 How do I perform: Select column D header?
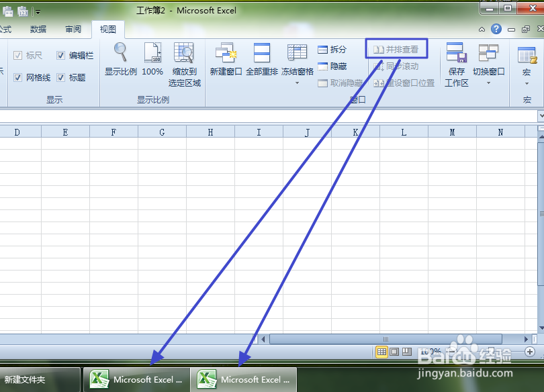tap(17, 132)
